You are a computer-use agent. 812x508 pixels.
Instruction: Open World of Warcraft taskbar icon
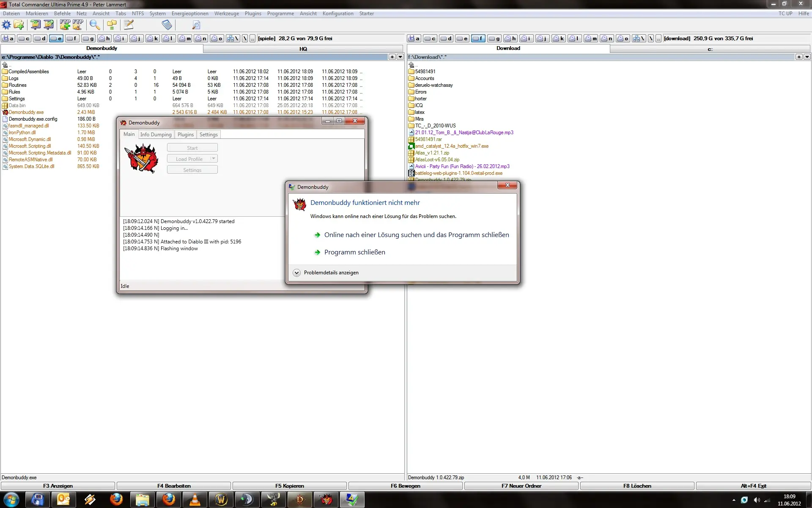click(221, 500)
